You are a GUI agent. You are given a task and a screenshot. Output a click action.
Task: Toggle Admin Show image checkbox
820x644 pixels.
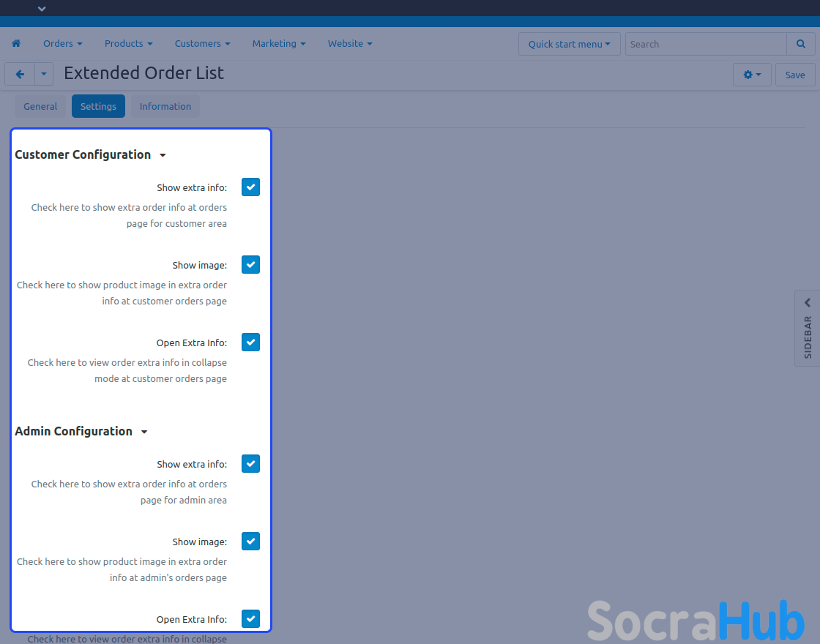(250, 542)
